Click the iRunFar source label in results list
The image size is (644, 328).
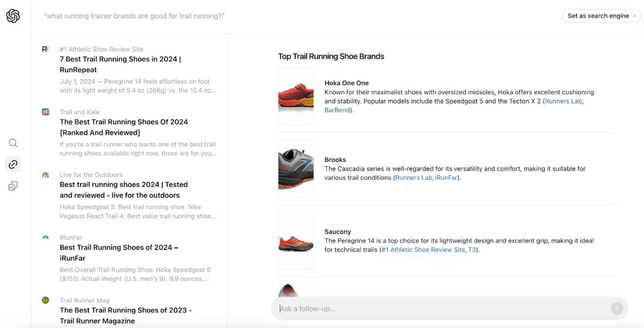(71, 237)
